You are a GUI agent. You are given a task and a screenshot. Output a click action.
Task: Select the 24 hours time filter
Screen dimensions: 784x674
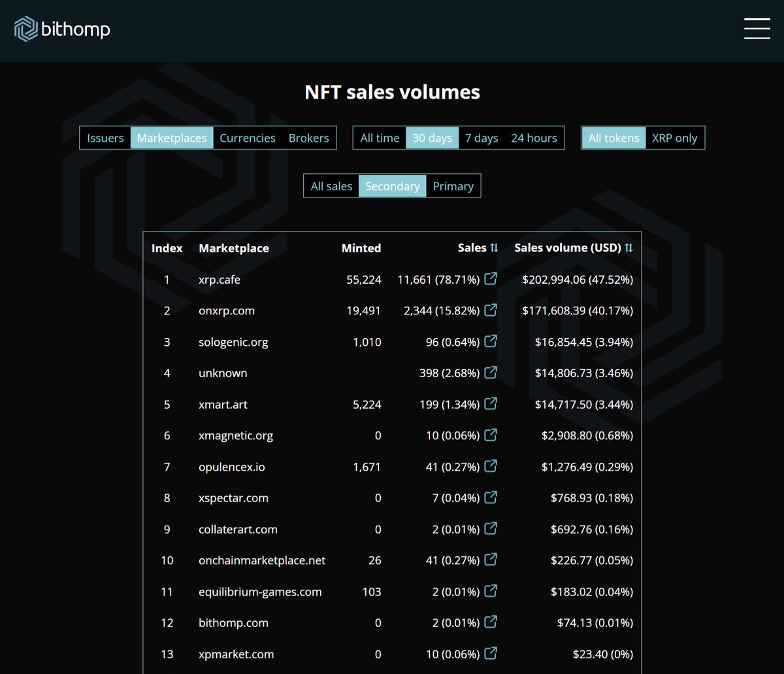[x=534, y=138]
